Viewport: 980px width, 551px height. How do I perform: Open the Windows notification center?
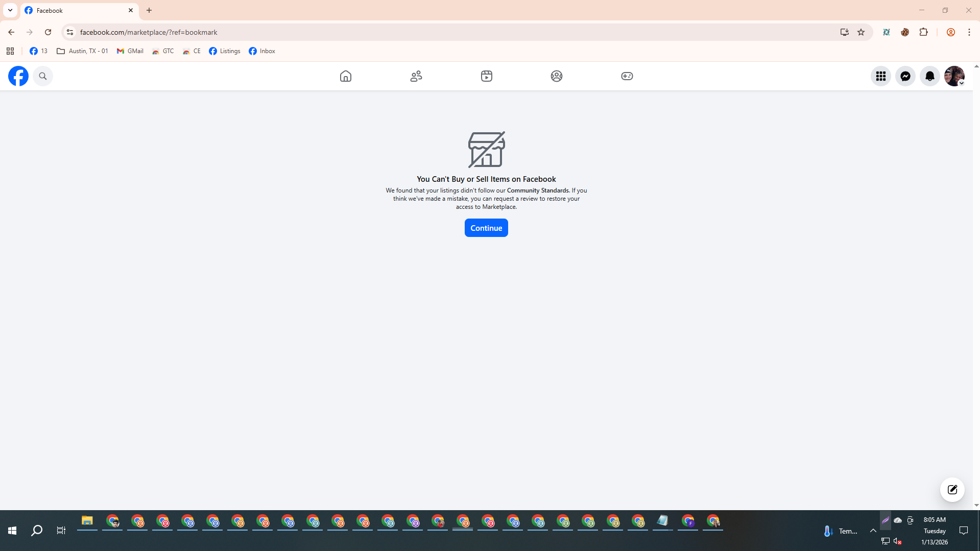click(964, 531)
